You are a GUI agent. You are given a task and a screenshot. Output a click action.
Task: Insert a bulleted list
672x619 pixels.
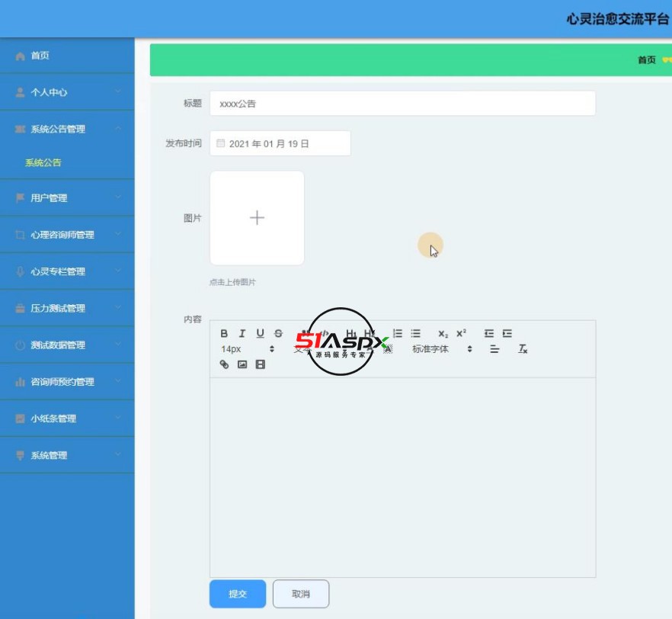click(x=416, y=333)
